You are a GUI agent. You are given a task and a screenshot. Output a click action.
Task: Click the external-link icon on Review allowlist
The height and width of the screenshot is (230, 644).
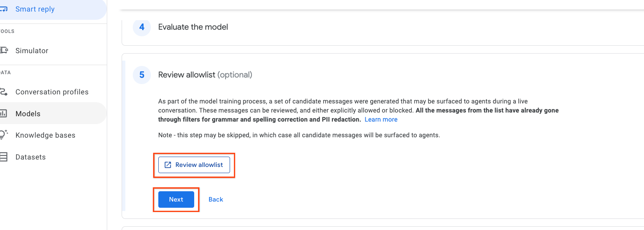(x=168, y=165)
